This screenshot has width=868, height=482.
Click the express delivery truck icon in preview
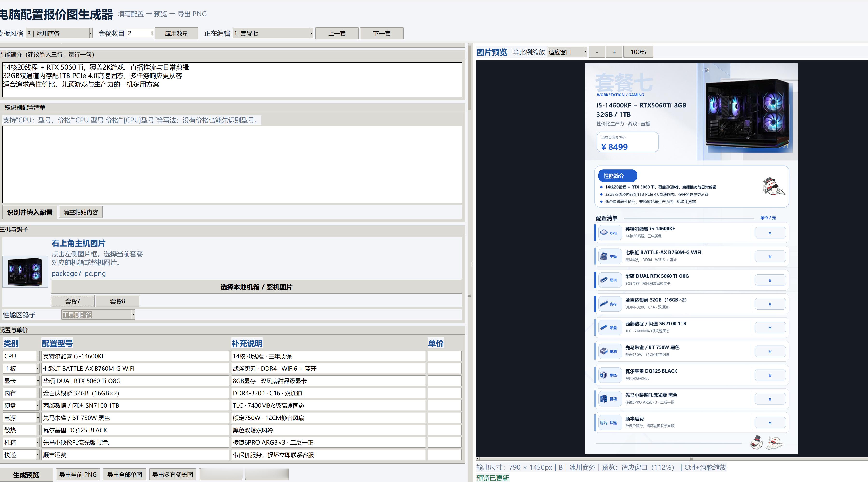point(604,423)
